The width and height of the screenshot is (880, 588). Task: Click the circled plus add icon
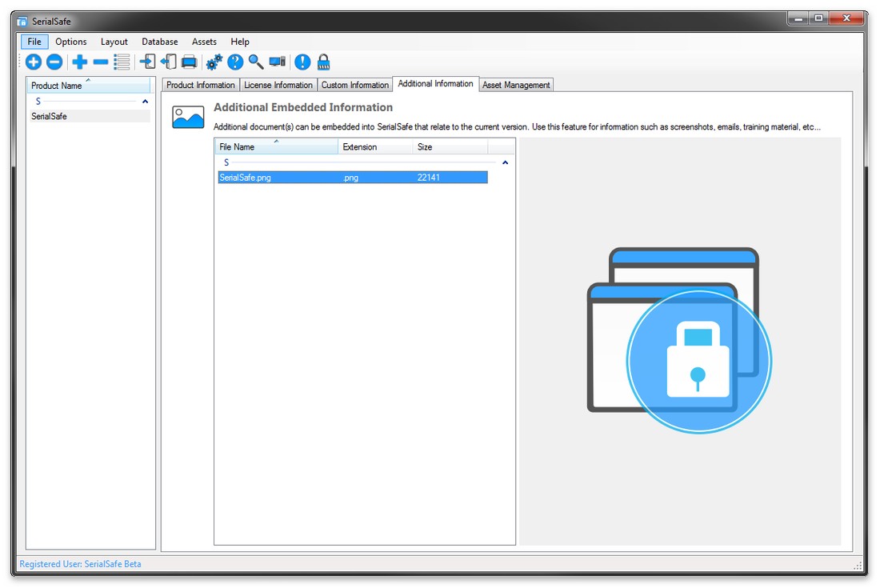click(x=33, y=62)
